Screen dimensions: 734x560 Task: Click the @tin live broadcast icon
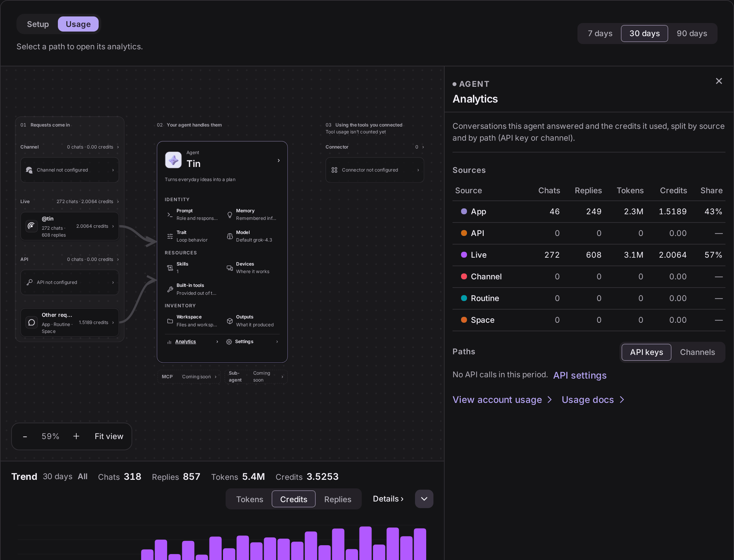pos(31,226)
